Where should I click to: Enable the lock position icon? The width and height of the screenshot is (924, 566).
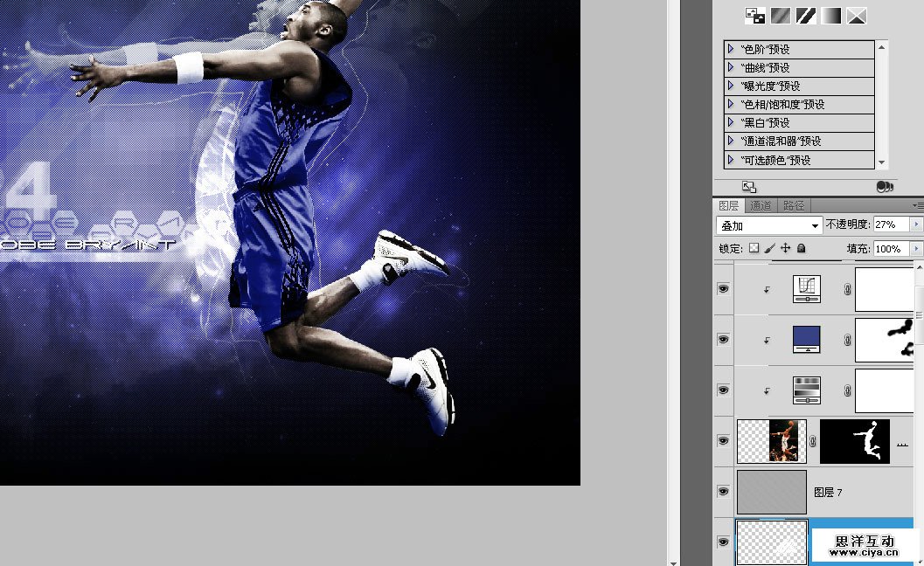pos(786,248)
